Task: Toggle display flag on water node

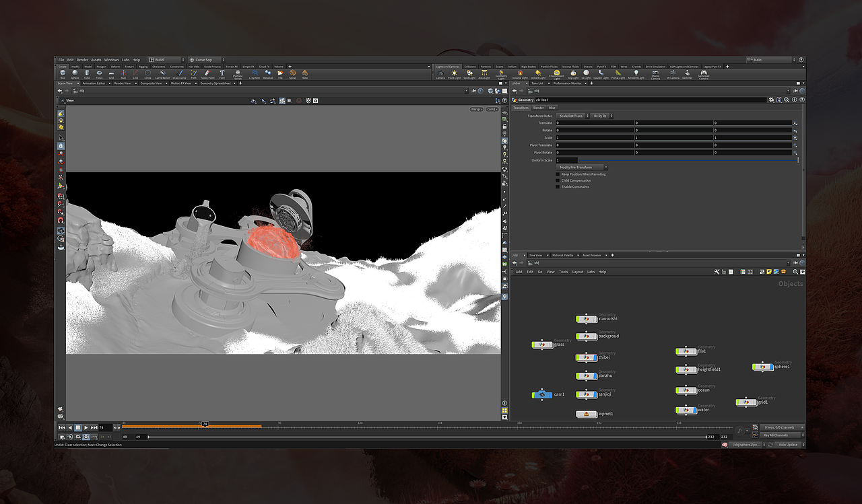Action: pos(695,410)
